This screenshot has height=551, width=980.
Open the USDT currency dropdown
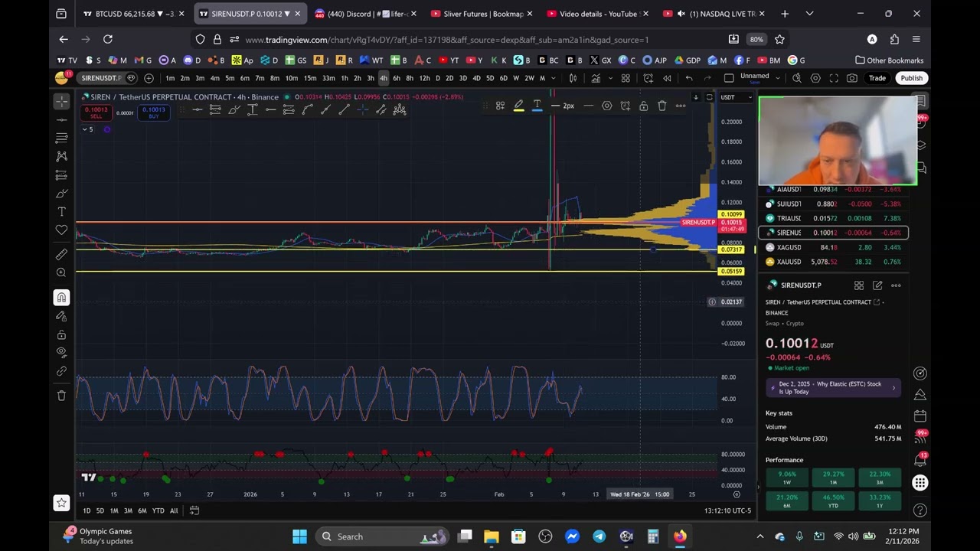[737, 97]
